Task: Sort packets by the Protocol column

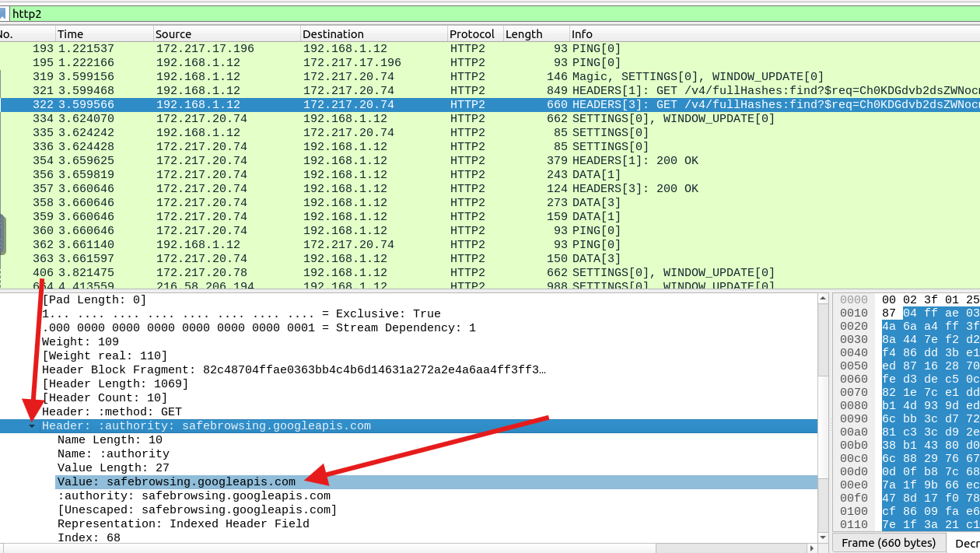Action: [475, 34]
